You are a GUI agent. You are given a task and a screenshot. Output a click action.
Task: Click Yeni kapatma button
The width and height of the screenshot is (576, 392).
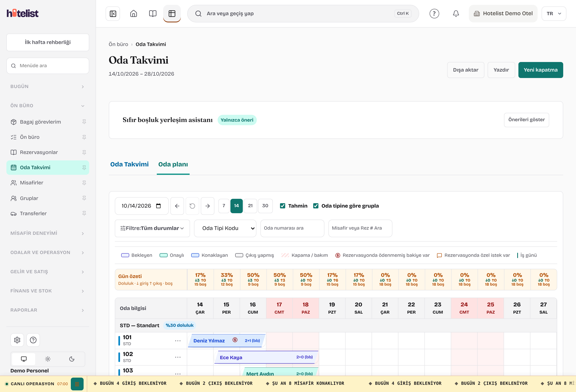click(x=540, y=70)
